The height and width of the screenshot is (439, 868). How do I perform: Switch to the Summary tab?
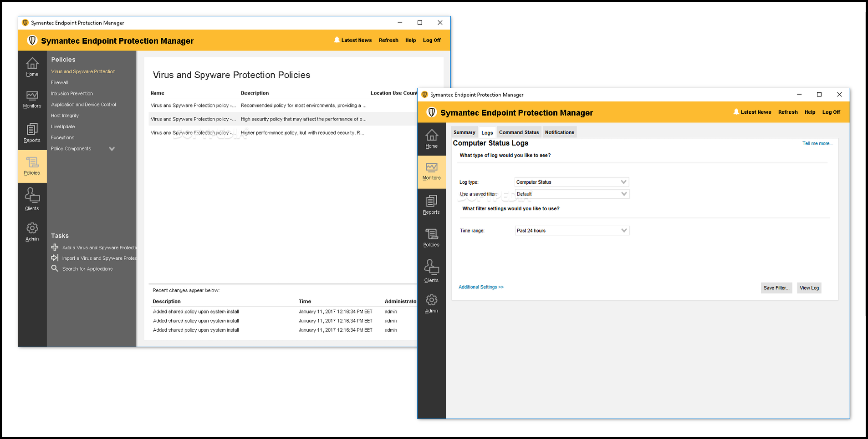[464, 132]
